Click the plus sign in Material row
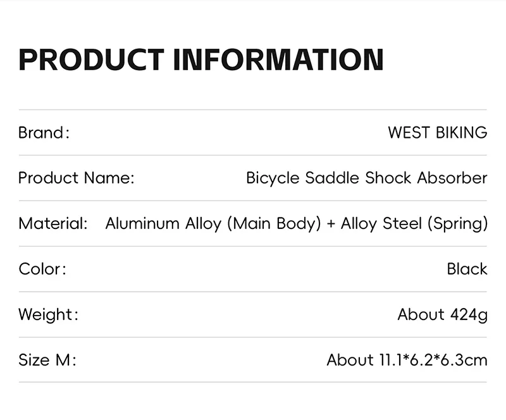The image size is (506, 420). [x=331, y=224]
